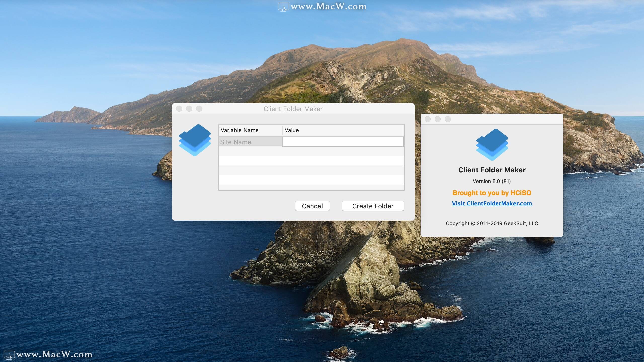Screen dimensions: 644x362
Task: Click the Client Folder Maker title bar text
Action: point(293,109)
